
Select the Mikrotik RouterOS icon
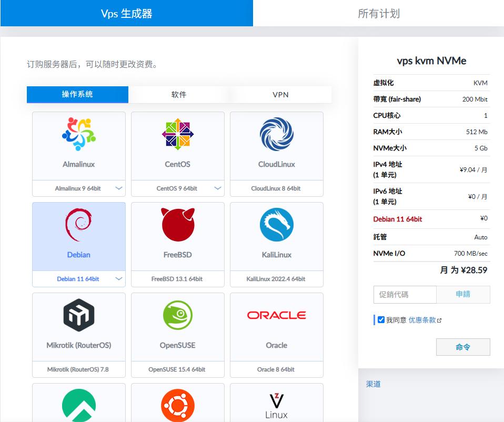pyautogui.click(x=78, y=316)
